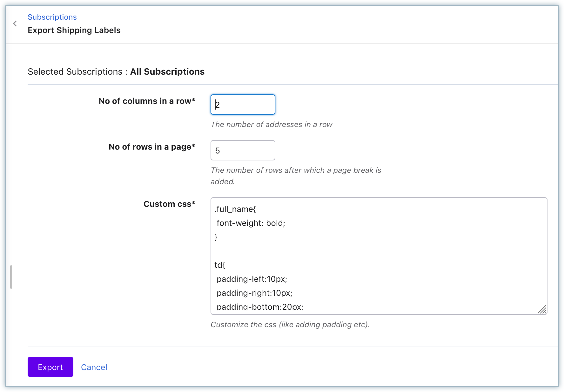This screenshot has width=564, height=392.
Task: Click the back chevron arrow
Action: pyautogui.click(x=15, y=24)
